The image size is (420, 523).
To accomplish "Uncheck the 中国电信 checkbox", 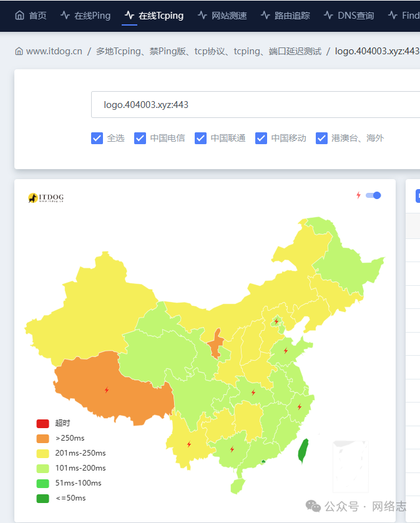I will (x=140, y=138).
